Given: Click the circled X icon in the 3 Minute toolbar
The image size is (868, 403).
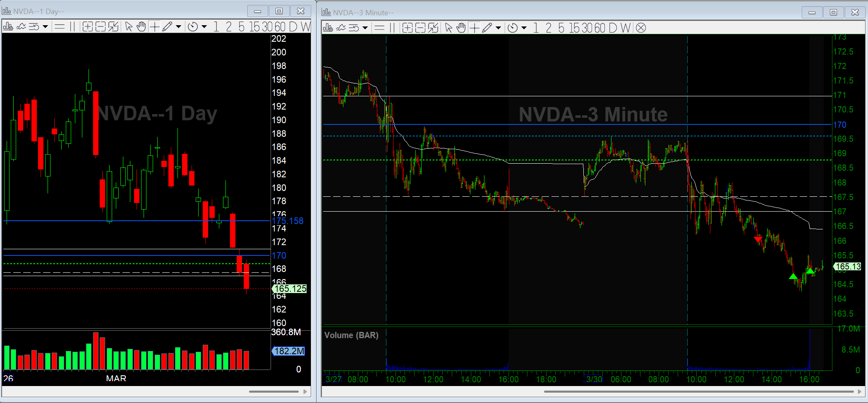Looking at the screenshot, I should 641,28.
